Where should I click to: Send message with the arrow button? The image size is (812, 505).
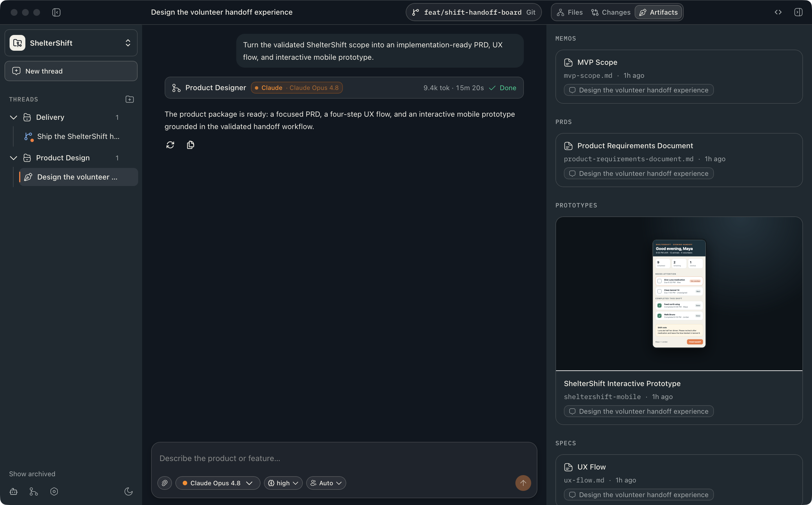(523, 483)
